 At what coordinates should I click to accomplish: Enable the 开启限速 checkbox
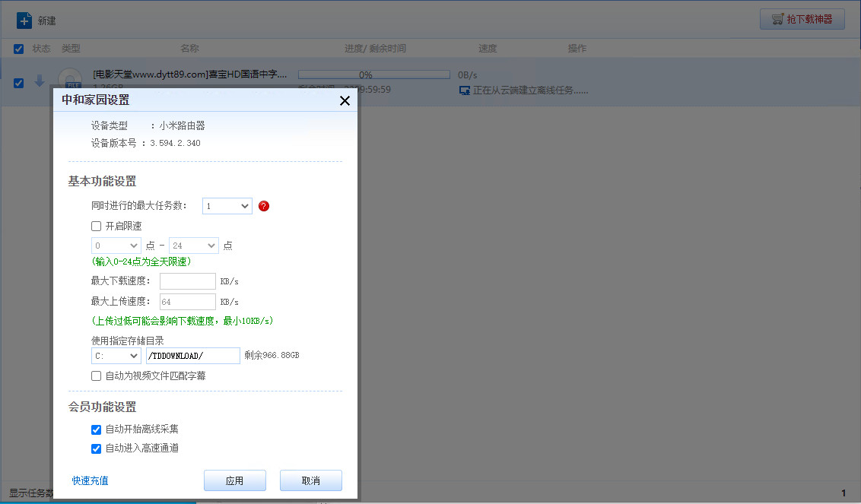coord(97,226)
